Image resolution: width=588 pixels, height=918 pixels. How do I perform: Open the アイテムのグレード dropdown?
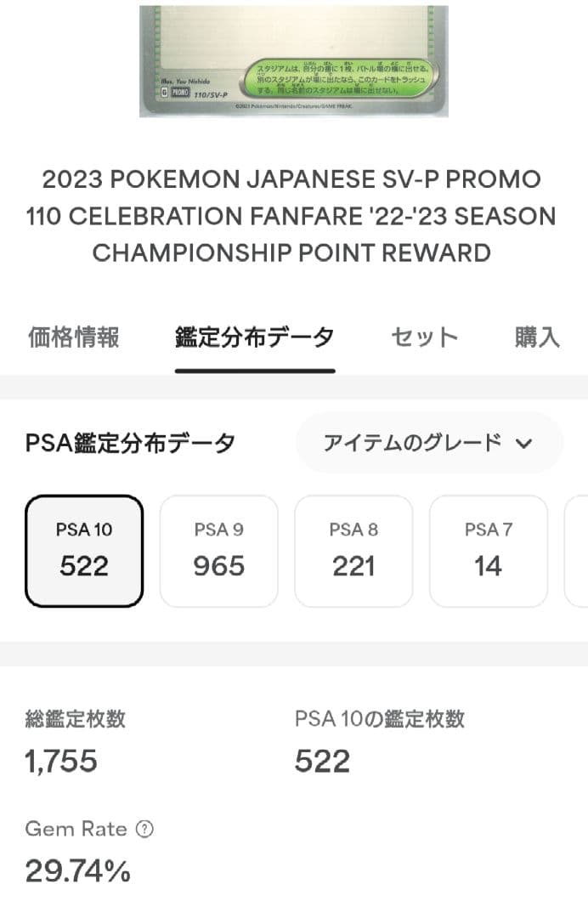tap(430, 443)
